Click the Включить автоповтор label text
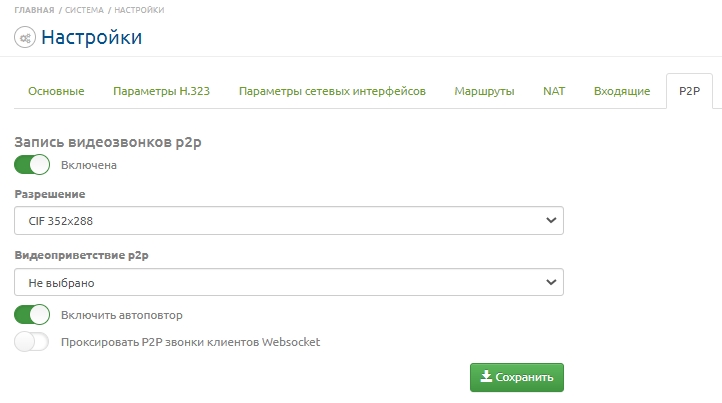The height and width of the screenshot is (403, 722). tap(122, 315)
